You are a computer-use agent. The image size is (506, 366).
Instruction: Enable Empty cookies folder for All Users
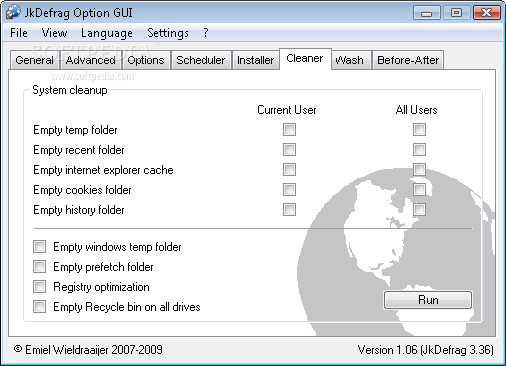pos(419,189)
